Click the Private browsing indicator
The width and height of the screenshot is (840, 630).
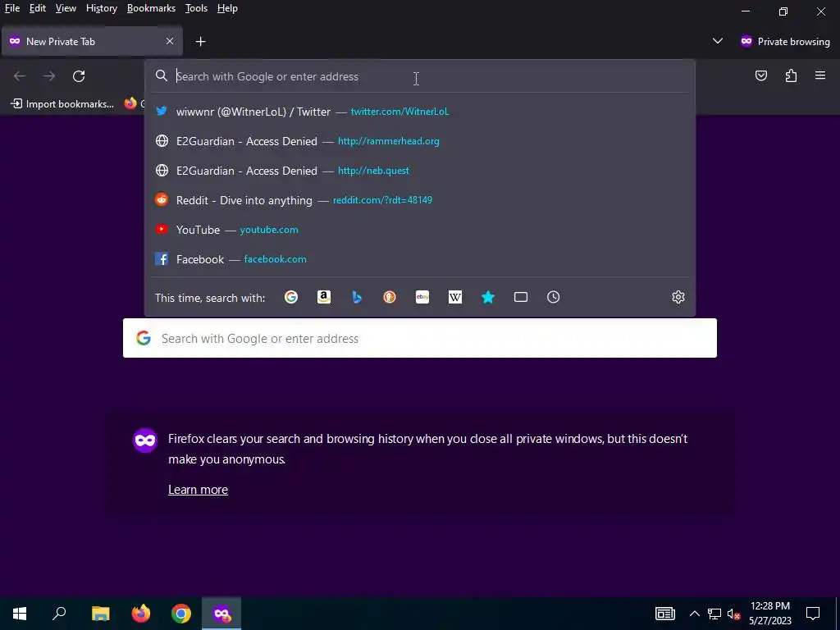pyautogui.click(x=785, y=41)
